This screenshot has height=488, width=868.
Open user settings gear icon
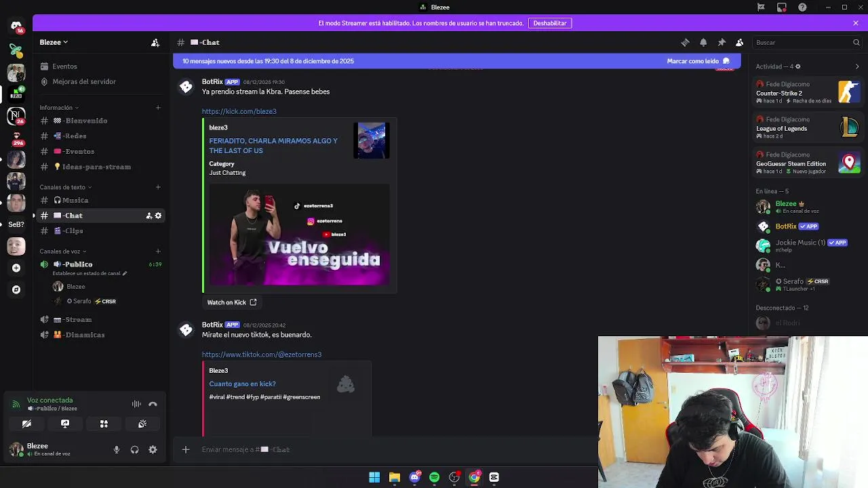click(x=153, y=449)
